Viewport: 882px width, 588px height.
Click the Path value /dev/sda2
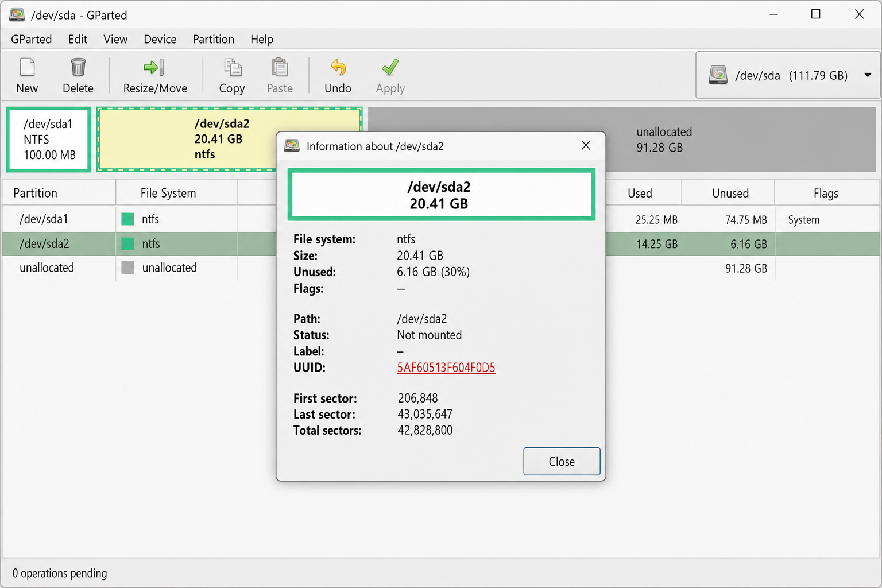pyautogui.click(x=422, y=319)
